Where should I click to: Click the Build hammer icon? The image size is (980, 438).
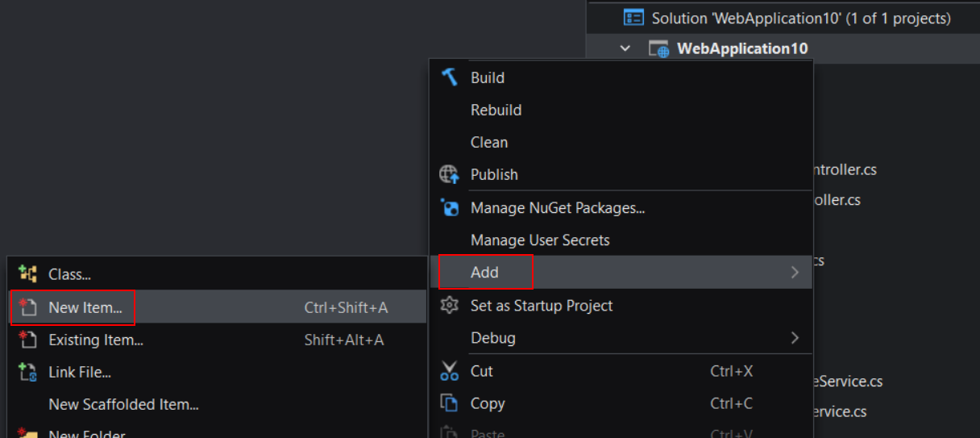[x=449, y=77]
